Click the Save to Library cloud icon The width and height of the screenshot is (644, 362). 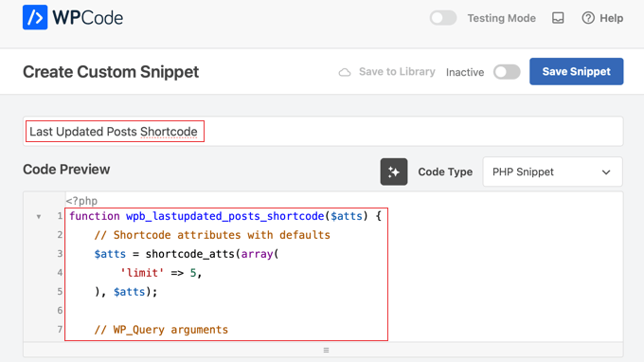pos(345,72)
